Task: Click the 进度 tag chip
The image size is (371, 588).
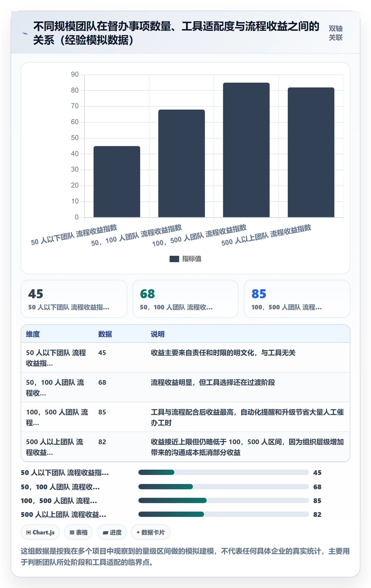Action: coord(112,532)
